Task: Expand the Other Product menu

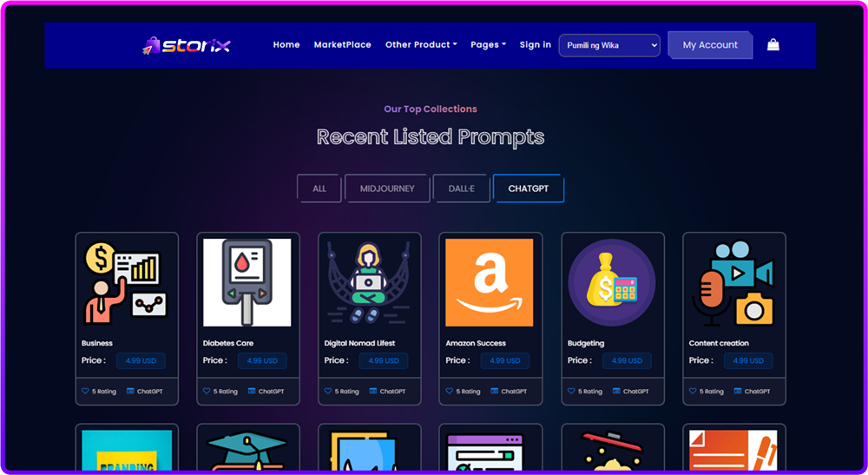Action: click(x=421, y=45)
